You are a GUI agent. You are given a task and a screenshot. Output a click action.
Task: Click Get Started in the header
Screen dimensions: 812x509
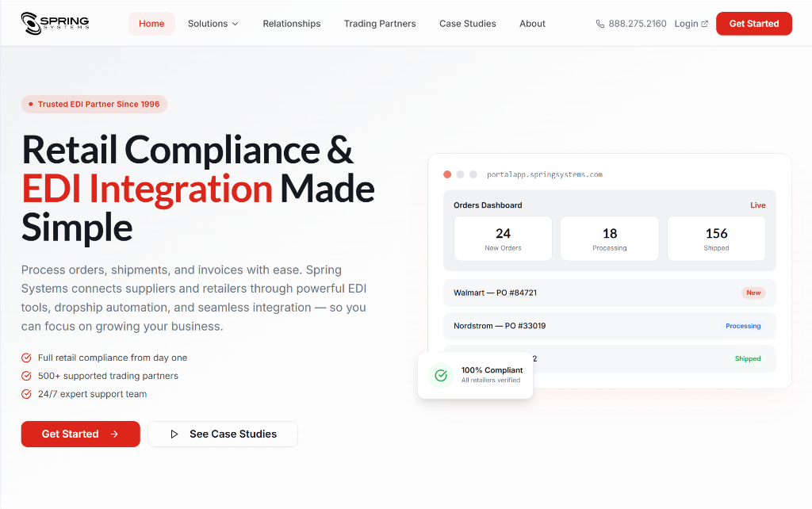click(x=754, y=24)
